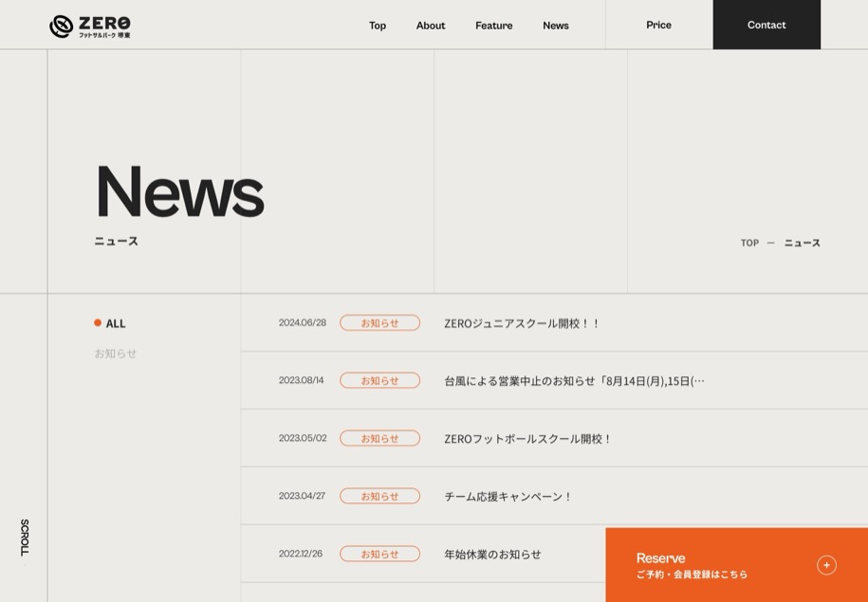
Task: Open the typhoon closure notice 台風による営業中止
Action: (574, 381)
